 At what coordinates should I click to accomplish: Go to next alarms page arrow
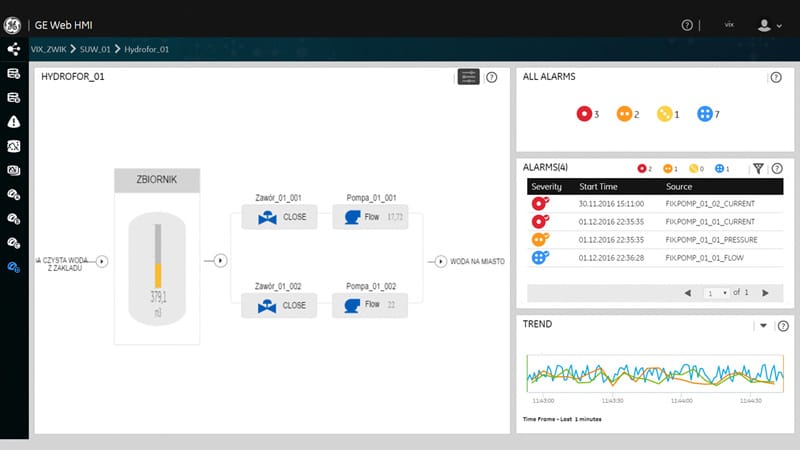pyautogui.click(x=765, y=293)
